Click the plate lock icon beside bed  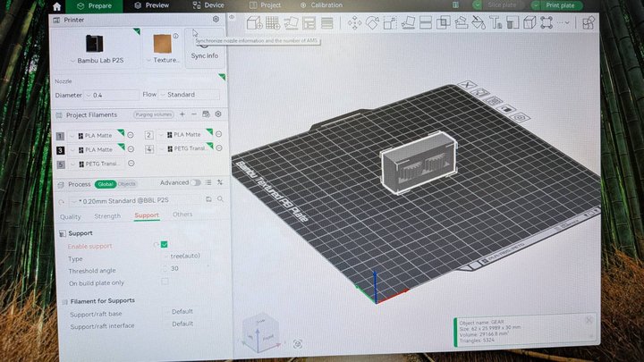pyautogui.click(x=506, y=109)
